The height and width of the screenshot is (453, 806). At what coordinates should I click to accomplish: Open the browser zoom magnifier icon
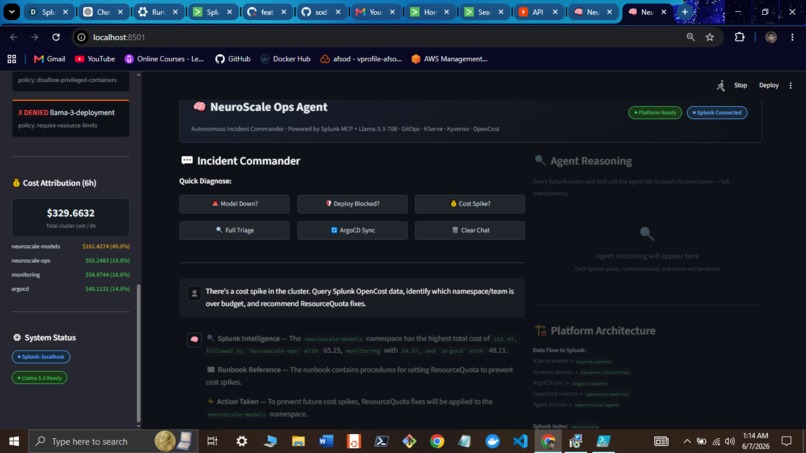click(x=690, y=37)
